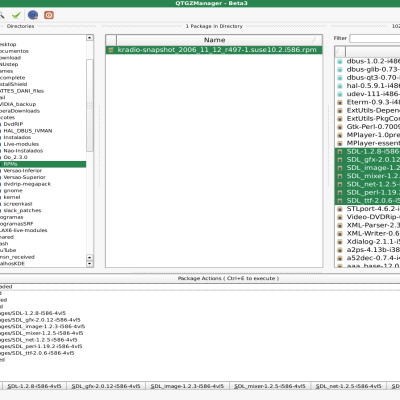Click the Filter input field

tap(375, 39)
